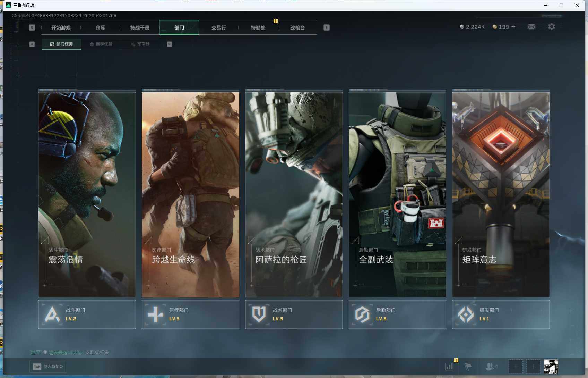Viewport: 588px width, 378px height.
Task: Click the gold coin icon beside 199
Action: [495, 27]
